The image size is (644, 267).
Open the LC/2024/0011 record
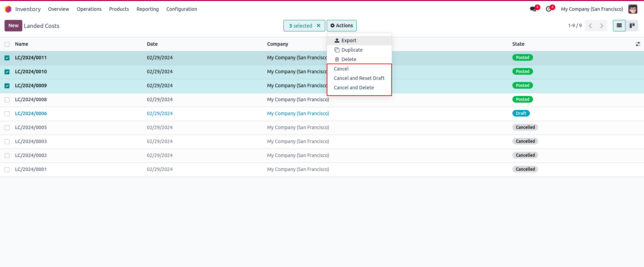click(31, 58)
